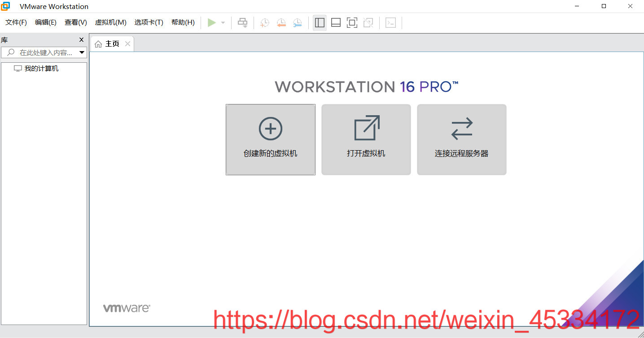The width and height of the screenshot is (644, 338).
Task: Open the 查看(V) menu
Action: [x=76, y=22]
